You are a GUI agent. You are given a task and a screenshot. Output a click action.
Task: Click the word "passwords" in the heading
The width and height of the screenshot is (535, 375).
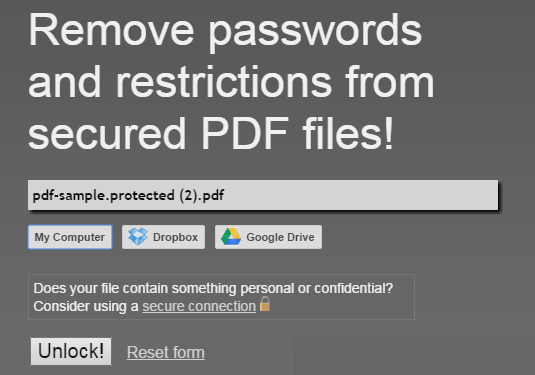pyautogui.click(x=315, y=33)
